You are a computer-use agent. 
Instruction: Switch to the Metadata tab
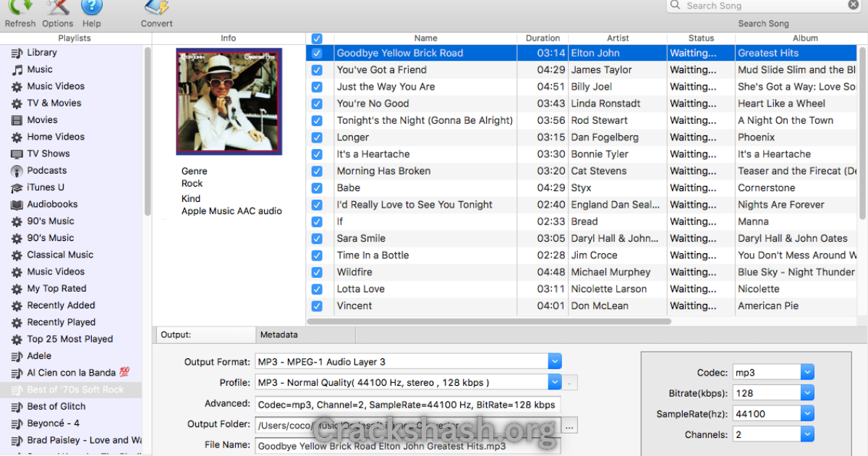pos(305,334)
